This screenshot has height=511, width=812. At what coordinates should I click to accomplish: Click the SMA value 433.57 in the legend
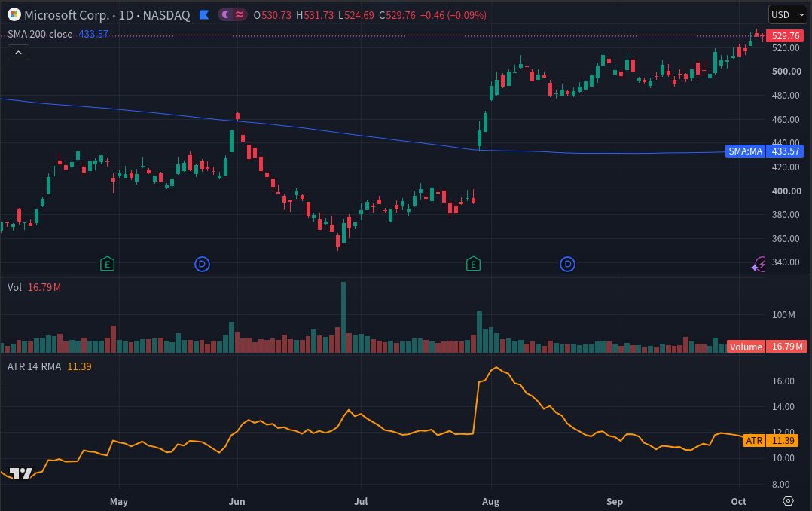93,34
